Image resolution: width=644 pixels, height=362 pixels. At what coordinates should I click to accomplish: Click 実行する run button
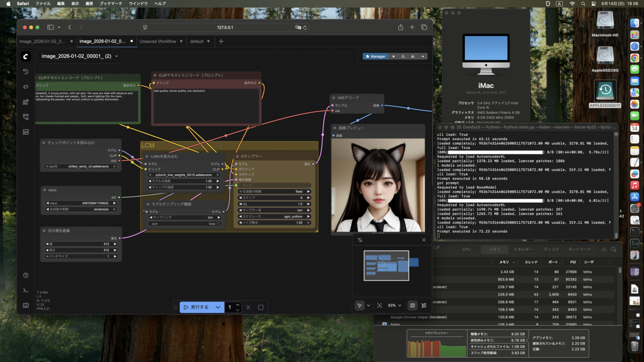pyautogui.click(x=196, y=307)
